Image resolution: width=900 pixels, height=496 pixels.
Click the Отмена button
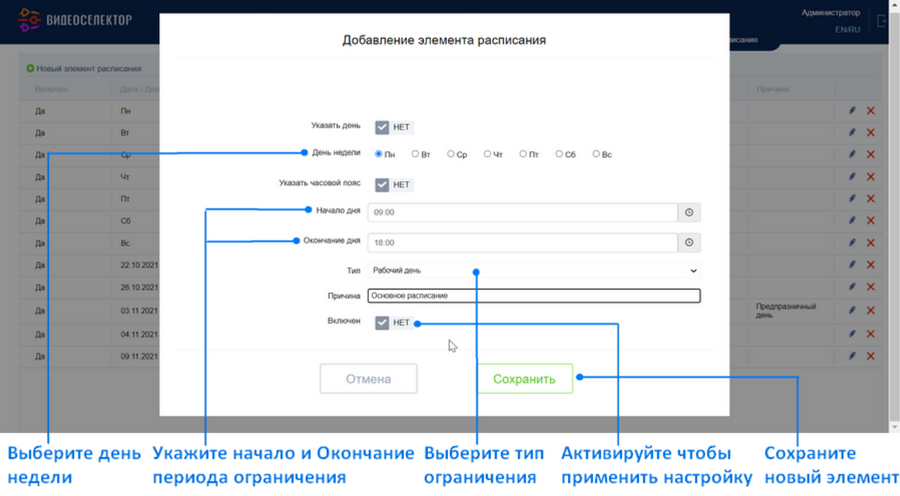(368, 379)
